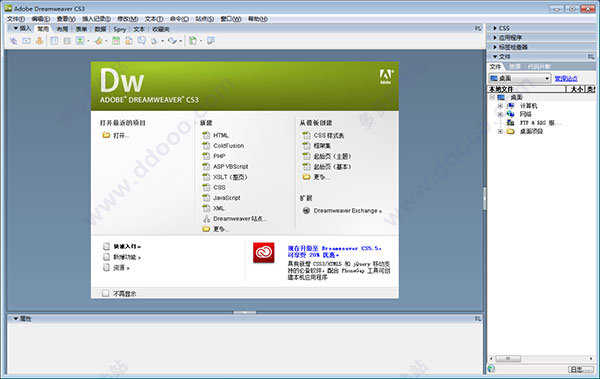Switch to the 表单 insert tab

tap(81, 29)
